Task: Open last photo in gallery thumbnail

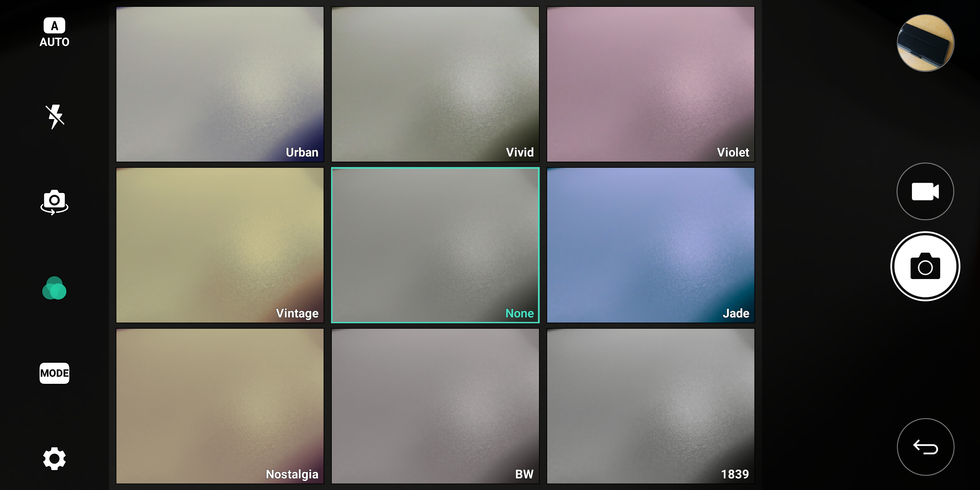Action: [x=925, y=43]
